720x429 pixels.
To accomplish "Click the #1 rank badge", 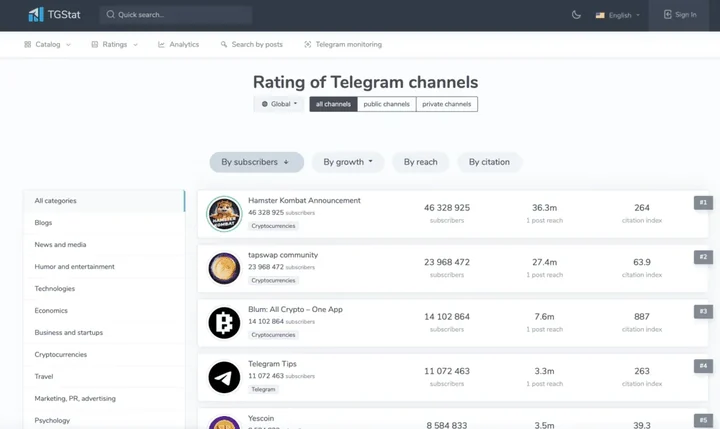I will coord(703,203).
